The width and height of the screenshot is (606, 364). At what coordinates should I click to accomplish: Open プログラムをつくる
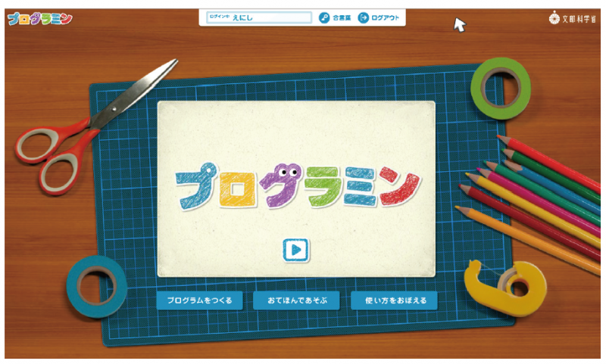tap(199, 300)
